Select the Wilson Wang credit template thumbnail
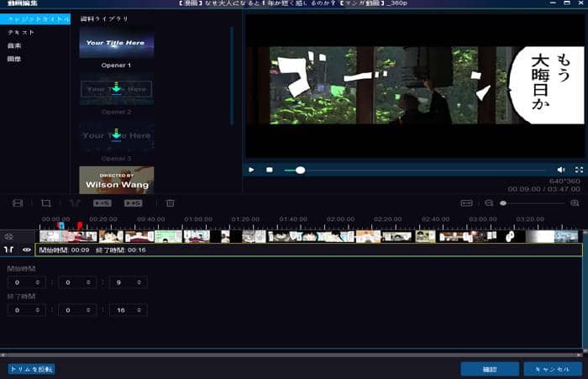The height and width of the screenshot is (379, 588). click(x=117, y=180)
